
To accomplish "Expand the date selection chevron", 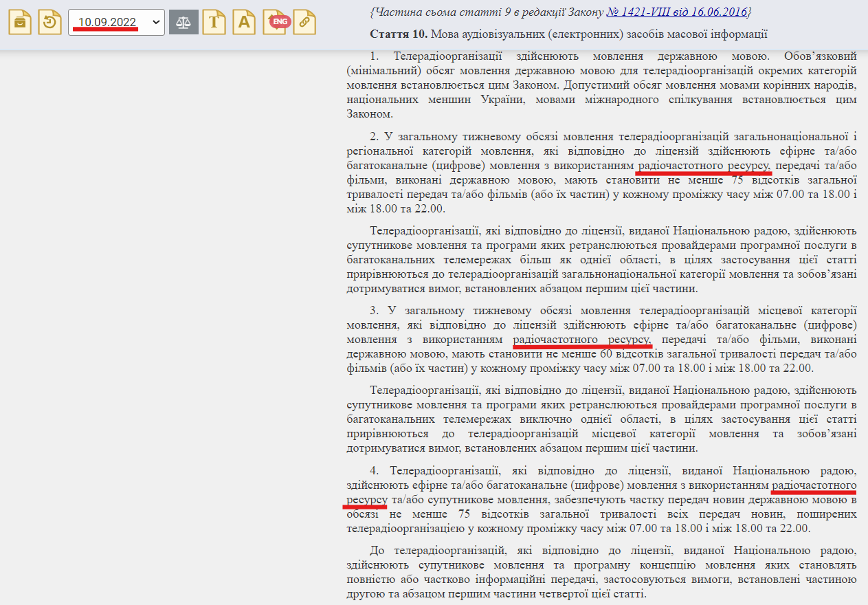I will pos(157,21).
